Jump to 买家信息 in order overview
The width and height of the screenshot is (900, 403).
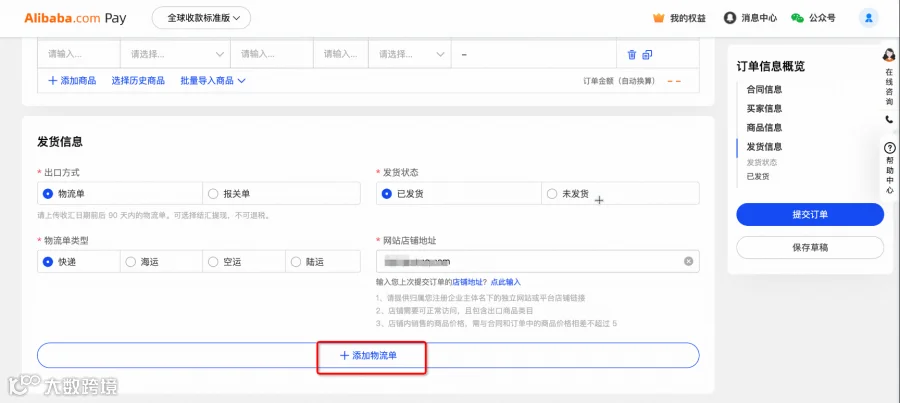pyautogui.click(x=764, y=108)
